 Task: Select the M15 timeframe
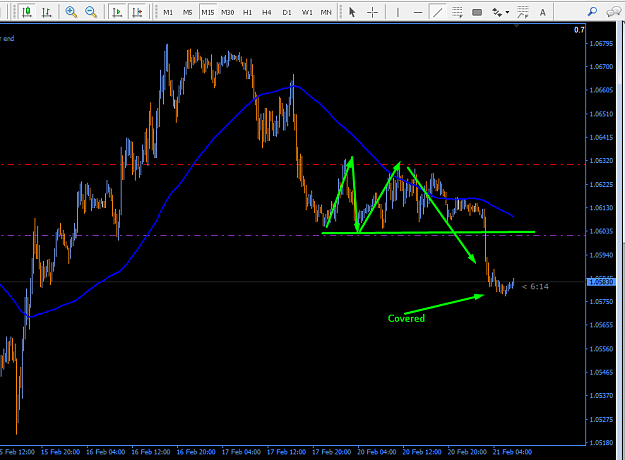pyautogui.click(x=208, y=13)
